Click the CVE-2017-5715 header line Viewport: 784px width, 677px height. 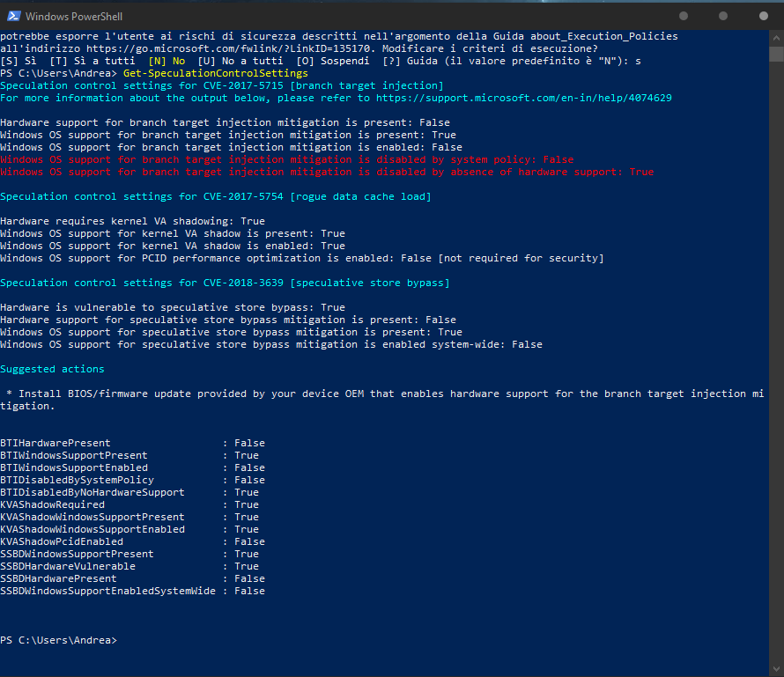(x=221, y=85)
